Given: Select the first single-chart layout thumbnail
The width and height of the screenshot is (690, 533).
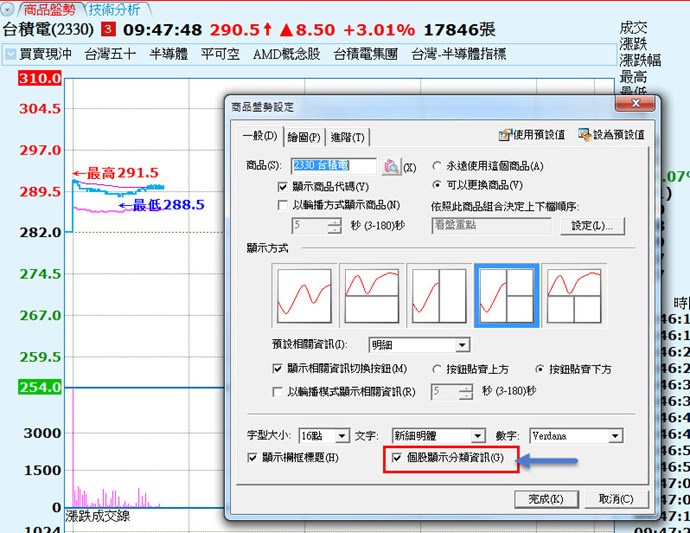Looking at the screenshot, I should point(305,296).
